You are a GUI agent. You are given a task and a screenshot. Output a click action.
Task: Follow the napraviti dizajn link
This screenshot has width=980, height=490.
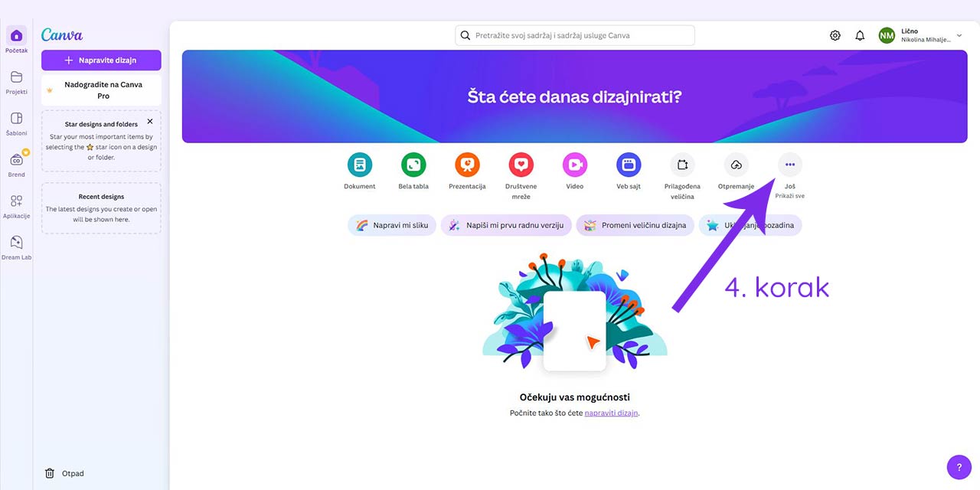pyautogui.click(x=610, y=412)
